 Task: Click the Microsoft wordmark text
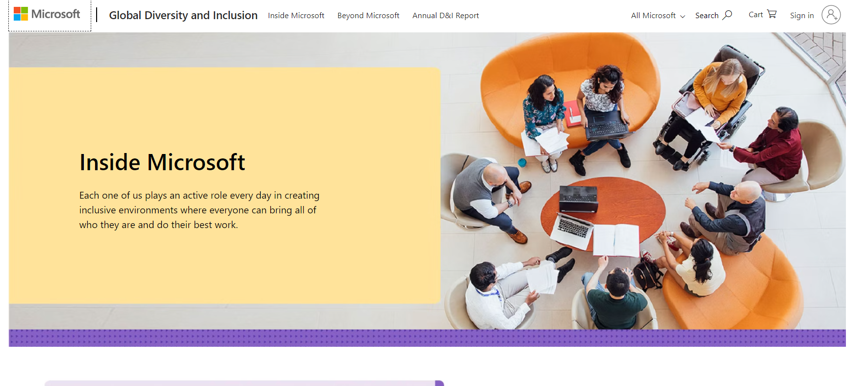[x=55, y=14]
